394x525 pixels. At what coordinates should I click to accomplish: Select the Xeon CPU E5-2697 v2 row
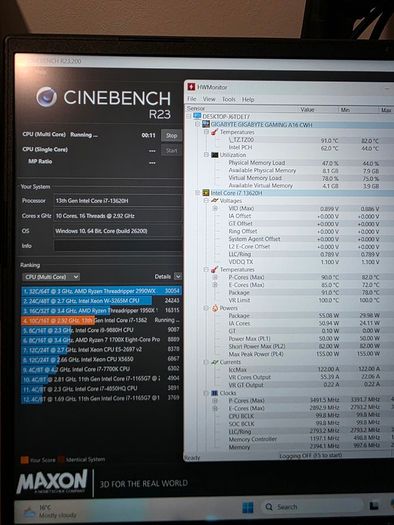101,349
